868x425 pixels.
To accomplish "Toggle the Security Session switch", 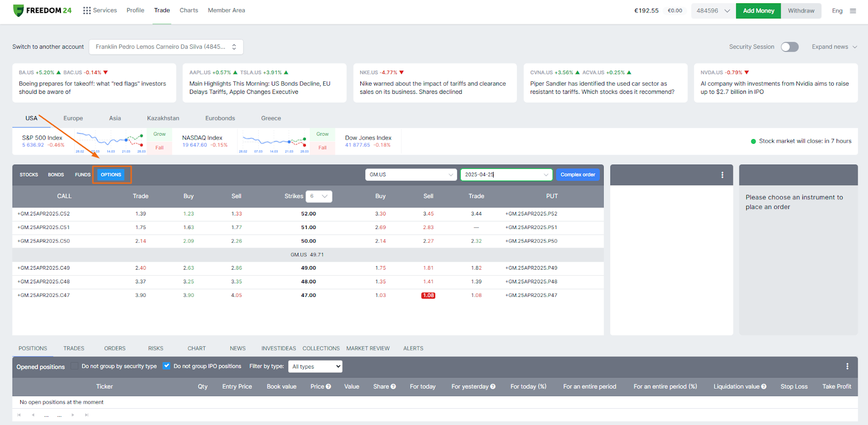I will pyautogui.click(x=790, y=47).
